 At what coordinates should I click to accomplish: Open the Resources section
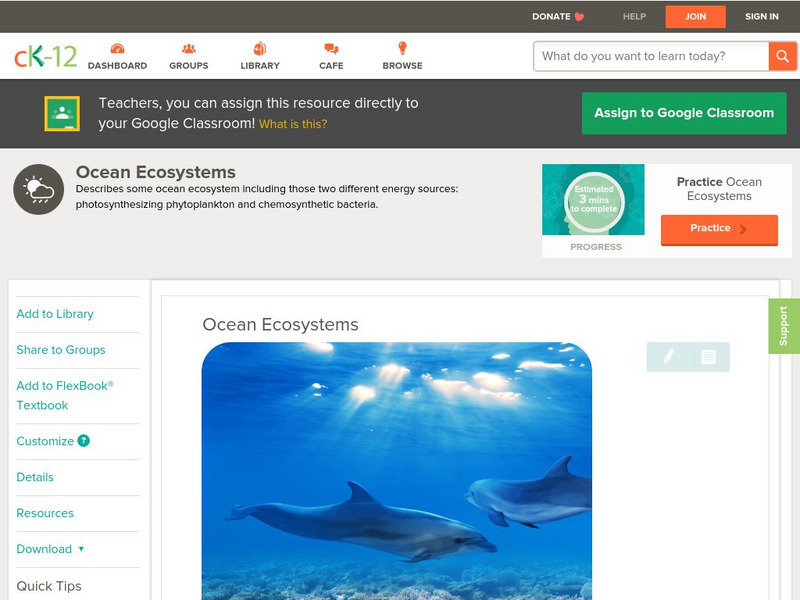[44, 513]
